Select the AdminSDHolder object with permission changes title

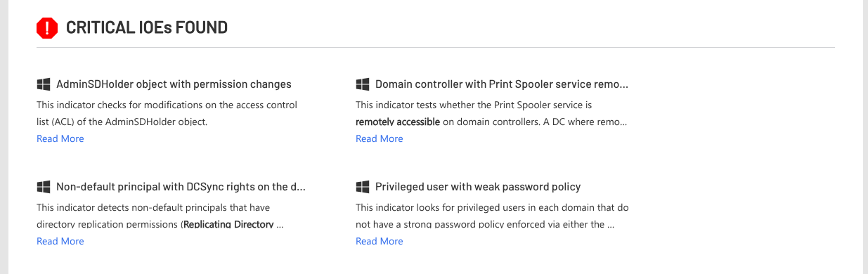pyautogui.click(x=174, y=84)
